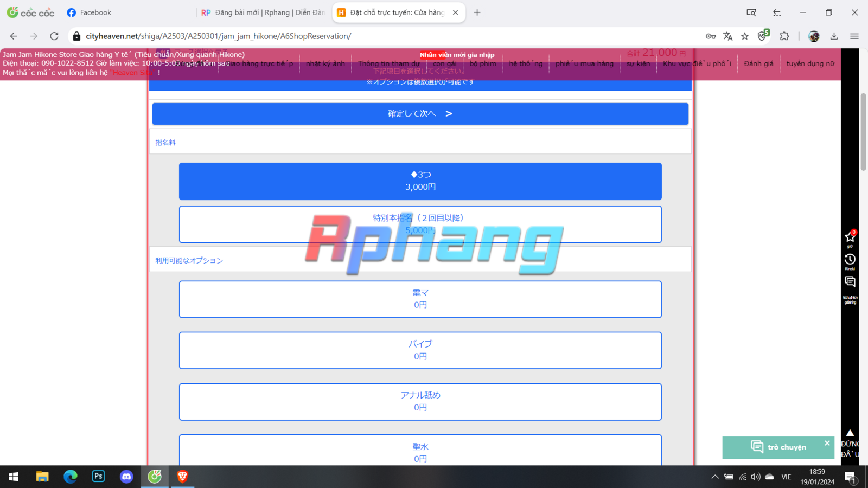The width and height of the screenshot is (868, 488).
Task: Open the Thông tin tham dự menu item
Action: (x=388, y=63)
